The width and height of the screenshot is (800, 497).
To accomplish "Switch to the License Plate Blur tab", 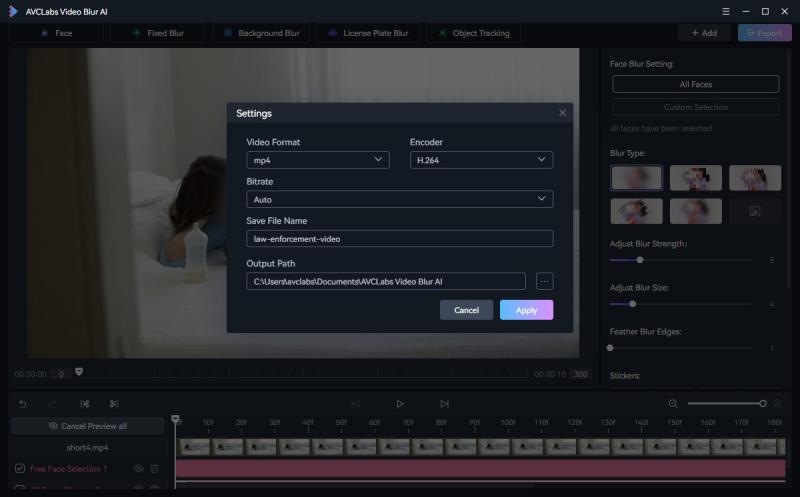I will coord(368,33).
